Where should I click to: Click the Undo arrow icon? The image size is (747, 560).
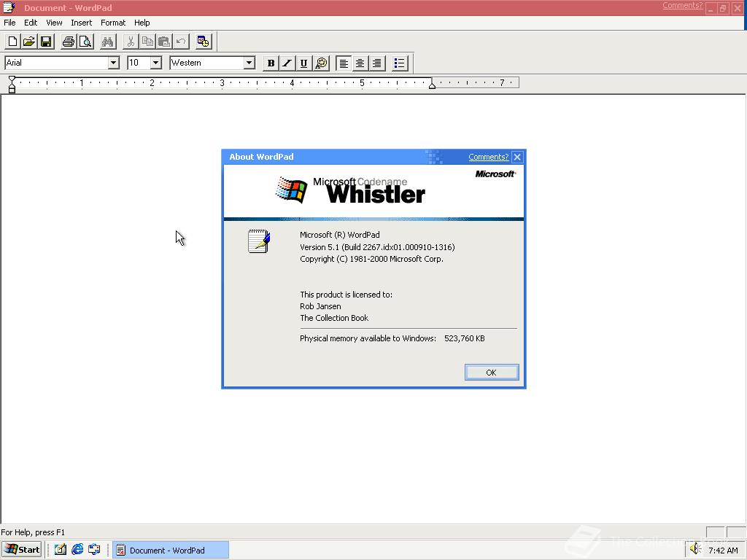tap(181, 42)
